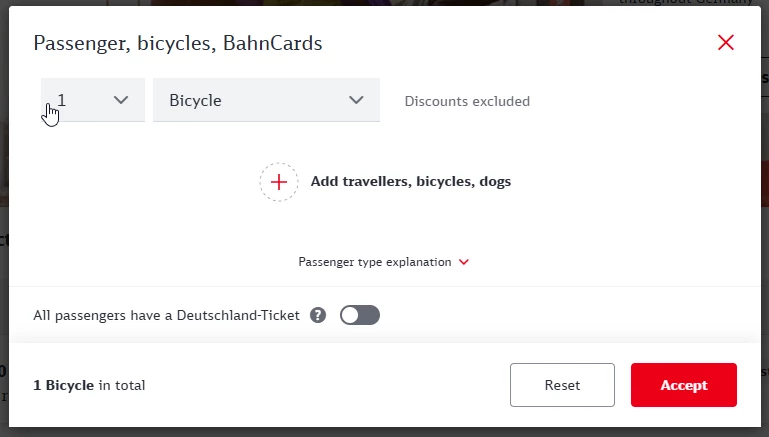This screenshot has width=769, height=437.
Task: Toggle the Deutschland-Ticket switch on
Action: [360, 316]
